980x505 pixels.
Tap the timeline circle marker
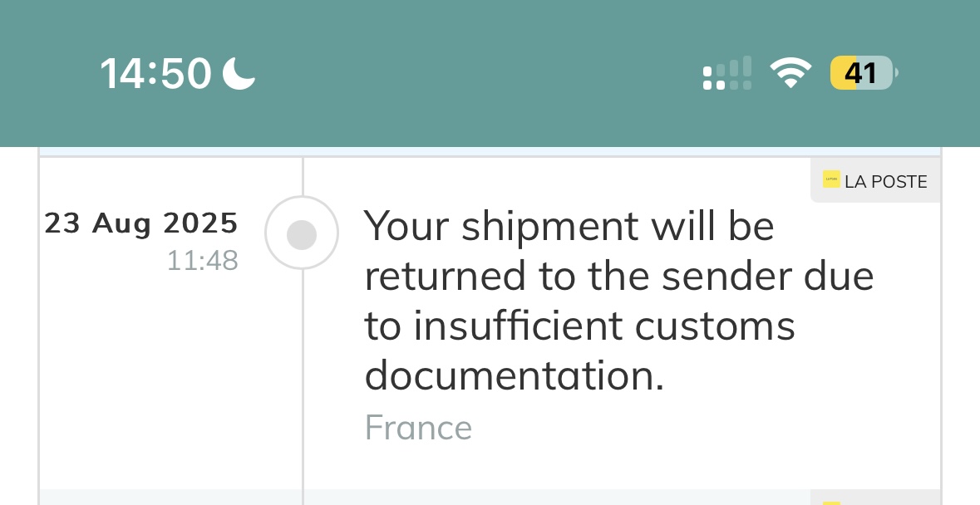(302, 233)
